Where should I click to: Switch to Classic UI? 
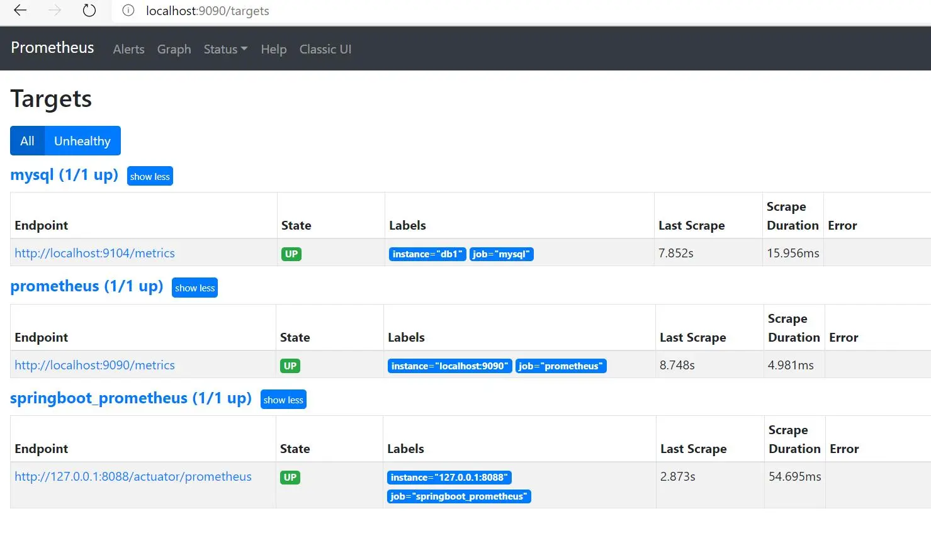click(325, 49)
